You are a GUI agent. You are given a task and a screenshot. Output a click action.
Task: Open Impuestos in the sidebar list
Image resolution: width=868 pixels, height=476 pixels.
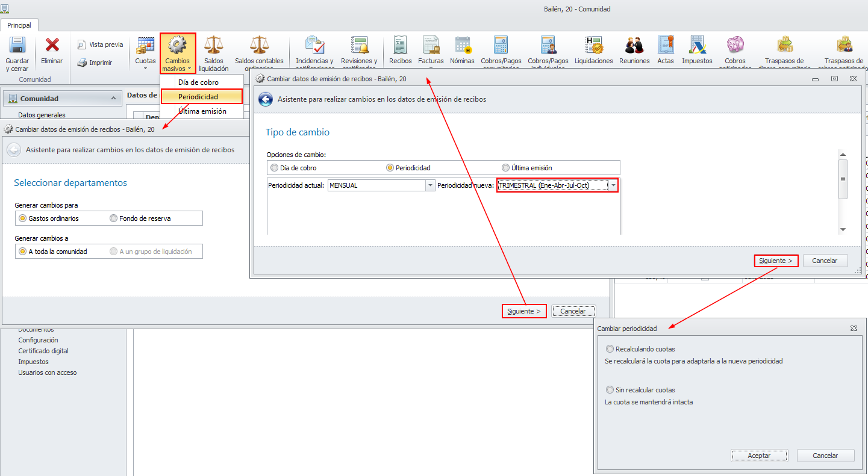tap(33, 362)
